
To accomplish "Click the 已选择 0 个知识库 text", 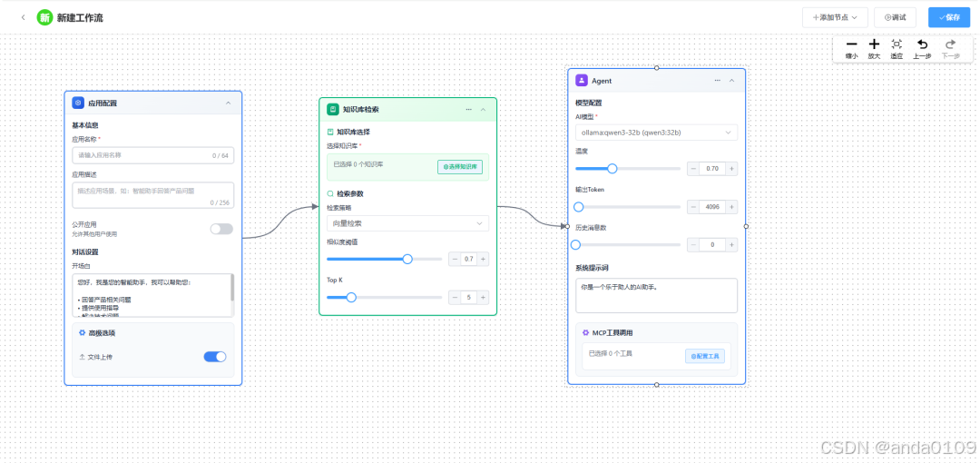I will coord(358,164).
